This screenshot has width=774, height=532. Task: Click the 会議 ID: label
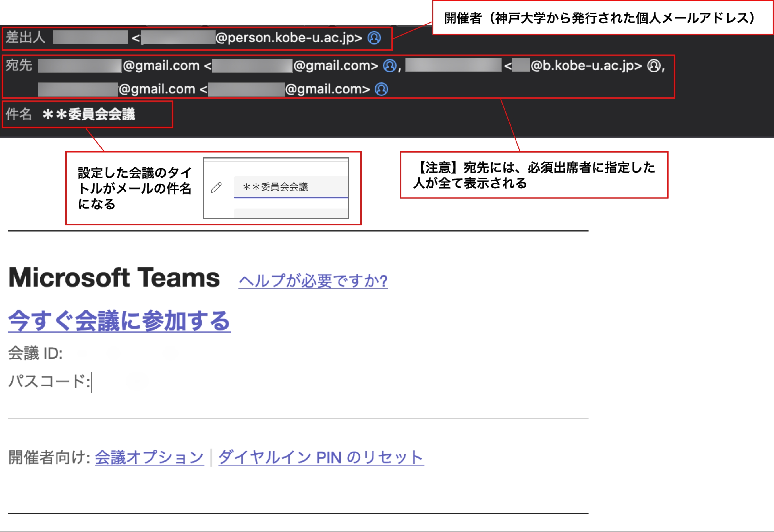click(35, 353)
